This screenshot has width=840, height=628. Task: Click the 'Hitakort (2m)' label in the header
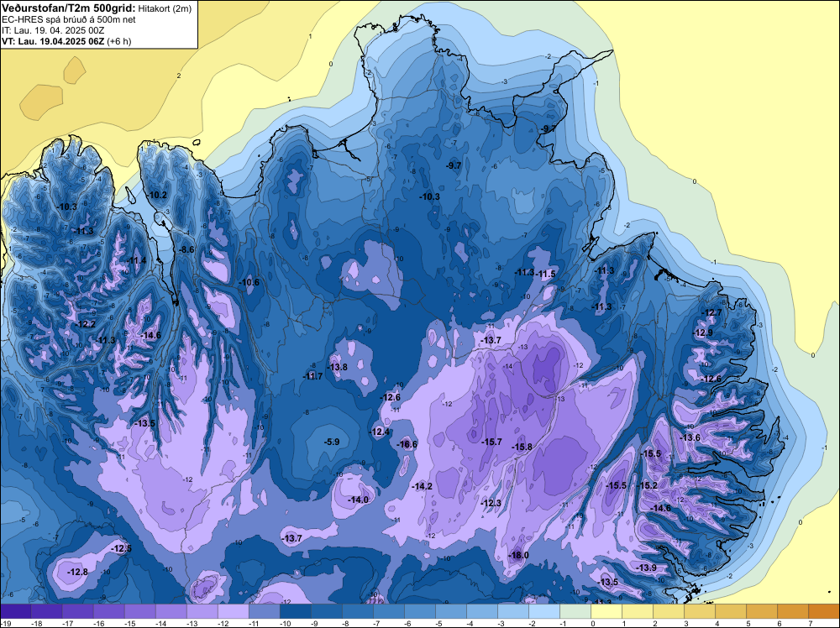click(165, 8)
